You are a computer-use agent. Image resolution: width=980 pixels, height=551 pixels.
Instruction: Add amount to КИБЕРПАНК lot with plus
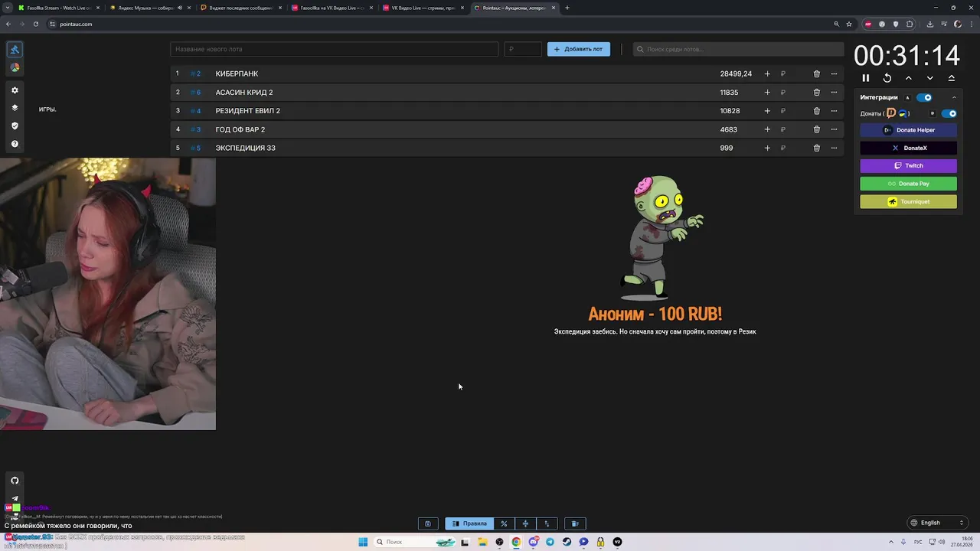coord(767,73)
